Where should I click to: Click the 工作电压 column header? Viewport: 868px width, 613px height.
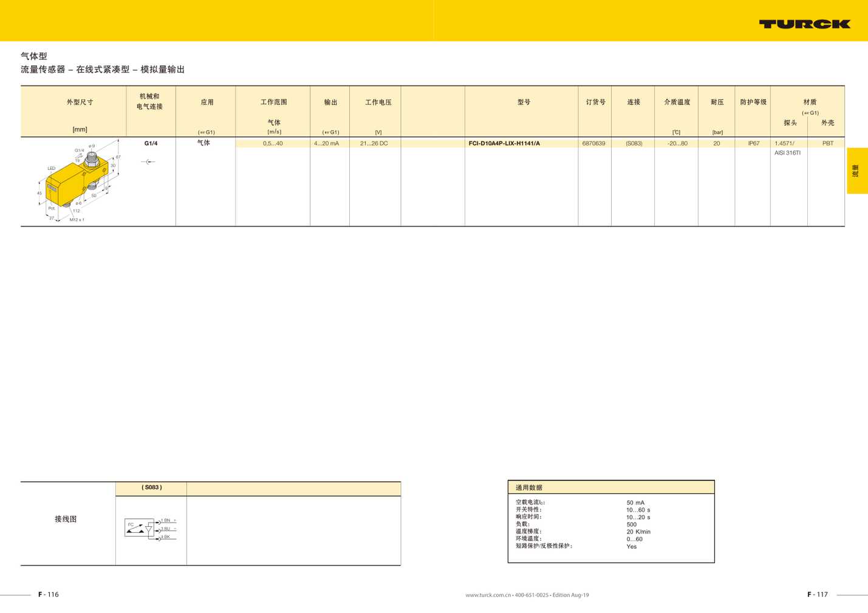(x=378, y=102)
